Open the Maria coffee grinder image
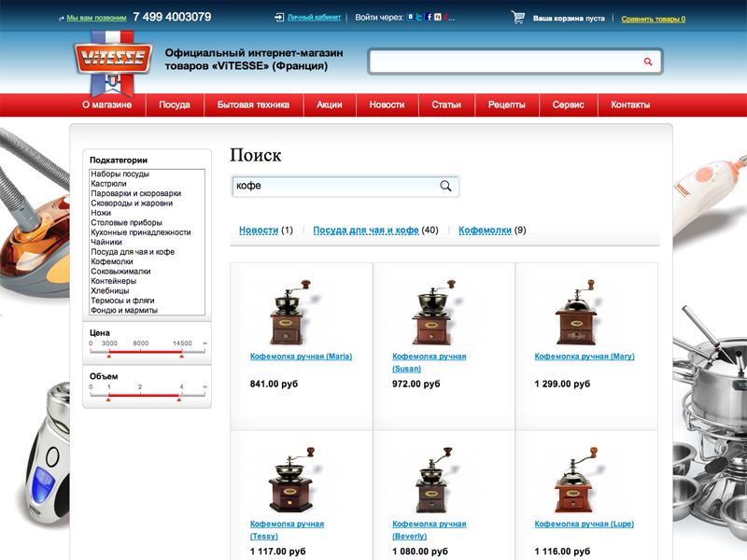 point(293,313)
